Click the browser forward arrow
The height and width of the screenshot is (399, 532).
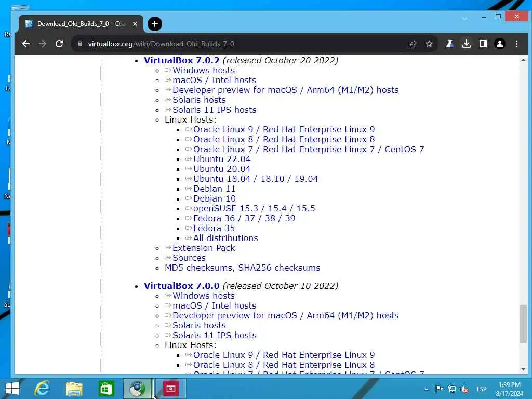[43, 44]
